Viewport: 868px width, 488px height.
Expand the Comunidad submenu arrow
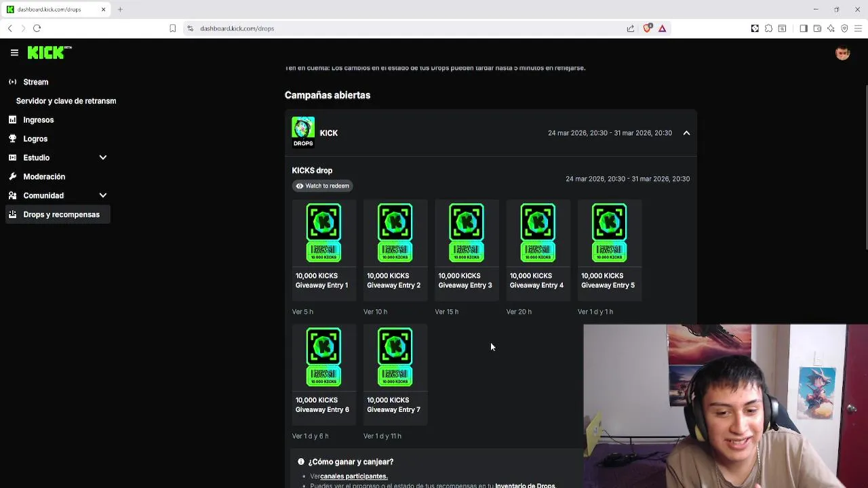(103, 196)
